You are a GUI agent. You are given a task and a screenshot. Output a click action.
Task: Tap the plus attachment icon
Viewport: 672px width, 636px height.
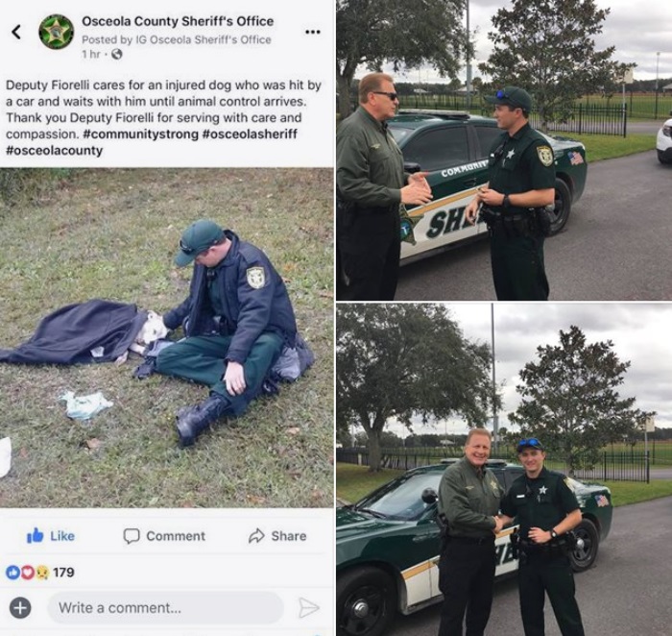(x=20, y=607)
